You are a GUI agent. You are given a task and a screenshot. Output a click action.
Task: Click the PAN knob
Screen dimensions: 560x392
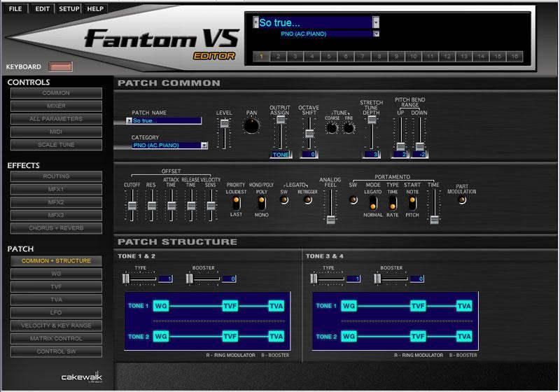(251, 126)
